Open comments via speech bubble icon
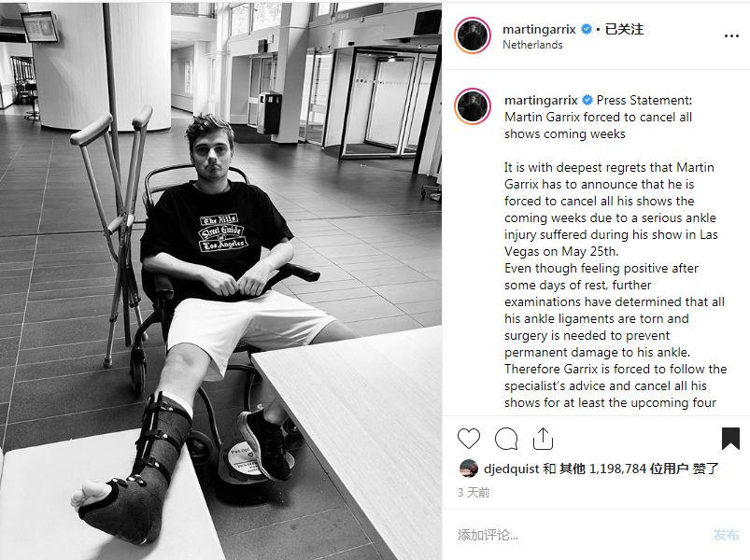Screen dimensions: 750x560 (506, 439)
